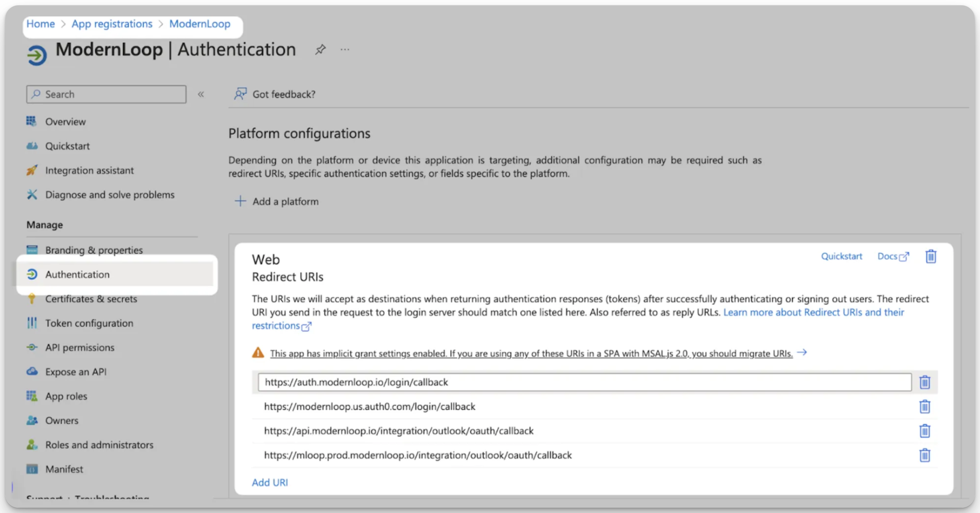
Task: Open Certificates & secrets
Action: coord(91,299)
